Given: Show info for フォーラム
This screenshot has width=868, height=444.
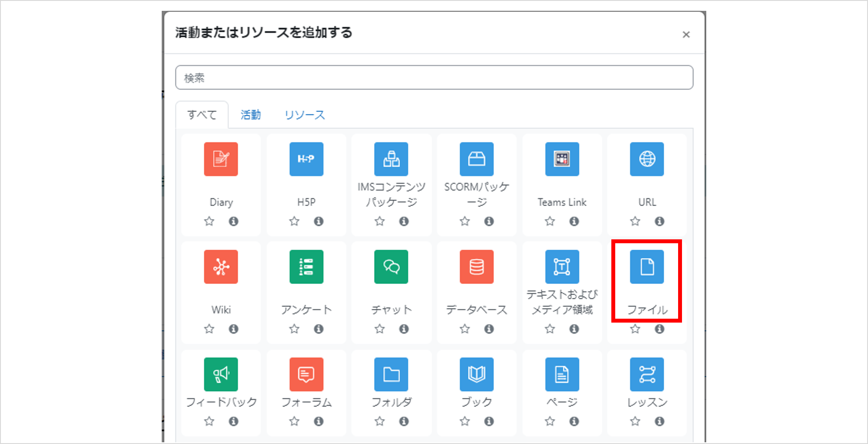Looking at the screenshot, I should pos(319,421).
